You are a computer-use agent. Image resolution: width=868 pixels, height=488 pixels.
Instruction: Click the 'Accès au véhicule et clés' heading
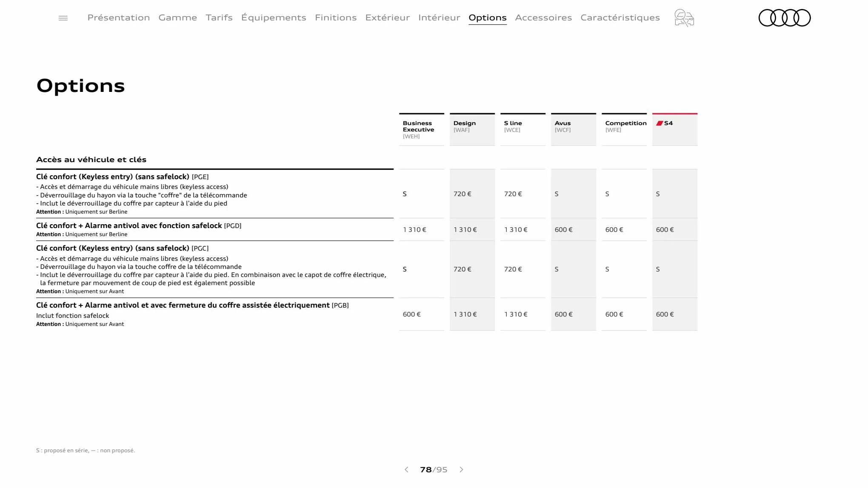pos(91,160)
